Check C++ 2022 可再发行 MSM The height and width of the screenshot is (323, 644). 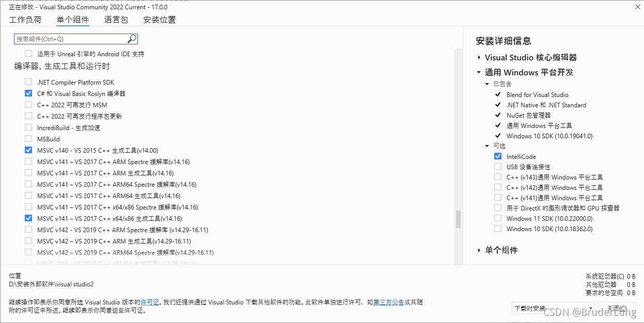pos(28,105)
